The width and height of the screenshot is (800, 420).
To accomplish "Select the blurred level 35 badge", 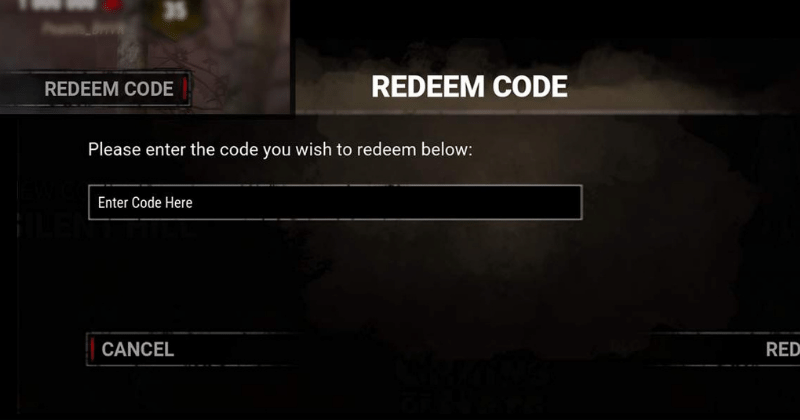I will pos(173,15).
